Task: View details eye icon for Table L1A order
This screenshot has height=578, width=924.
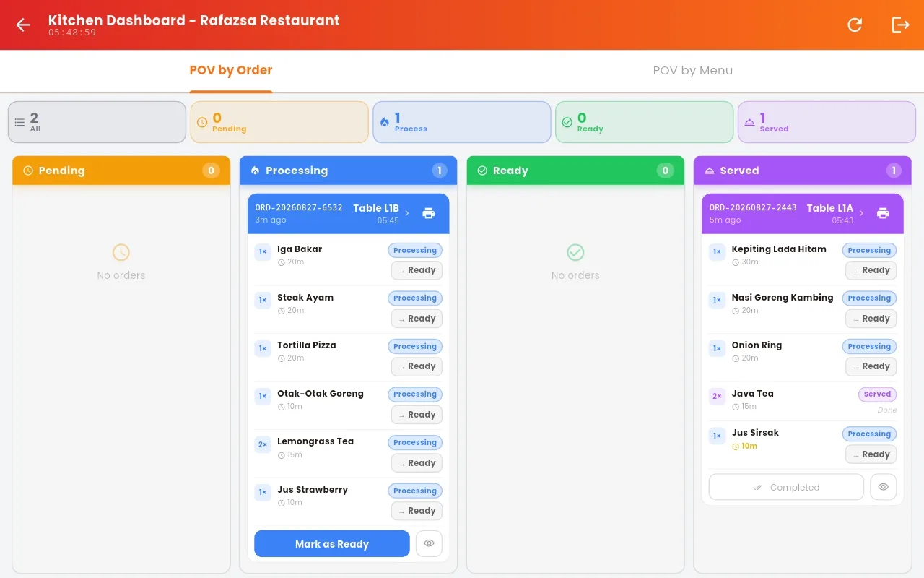Action: click(x=883, y=487)
